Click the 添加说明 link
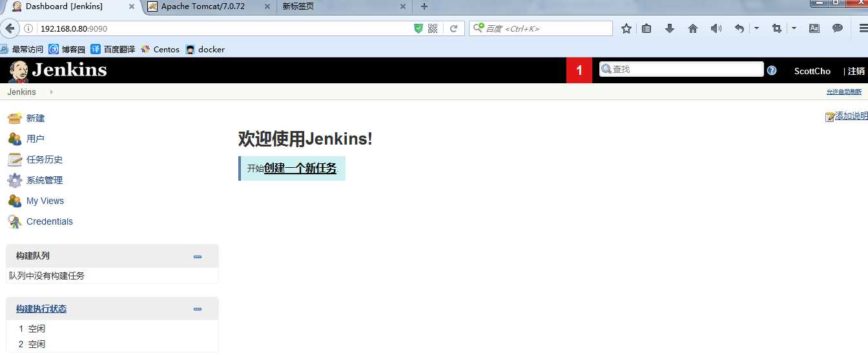868x355 pixels. pyautogui.click(x=852, y=116)
